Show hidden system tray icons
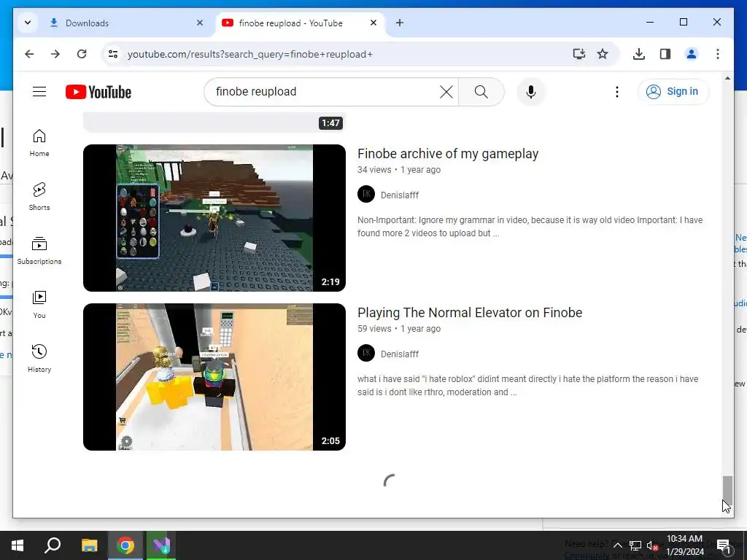The image size is (747, 560). 617,545
